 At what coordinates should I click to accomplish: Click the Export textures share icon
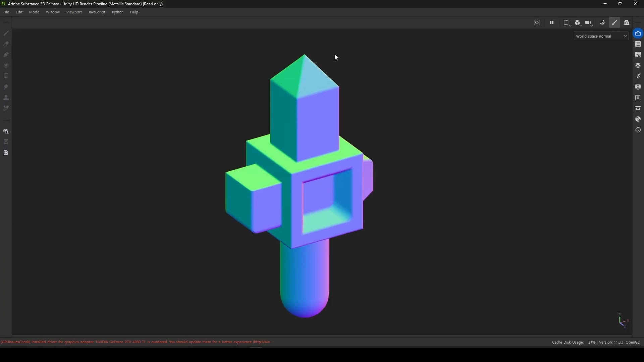638,34
